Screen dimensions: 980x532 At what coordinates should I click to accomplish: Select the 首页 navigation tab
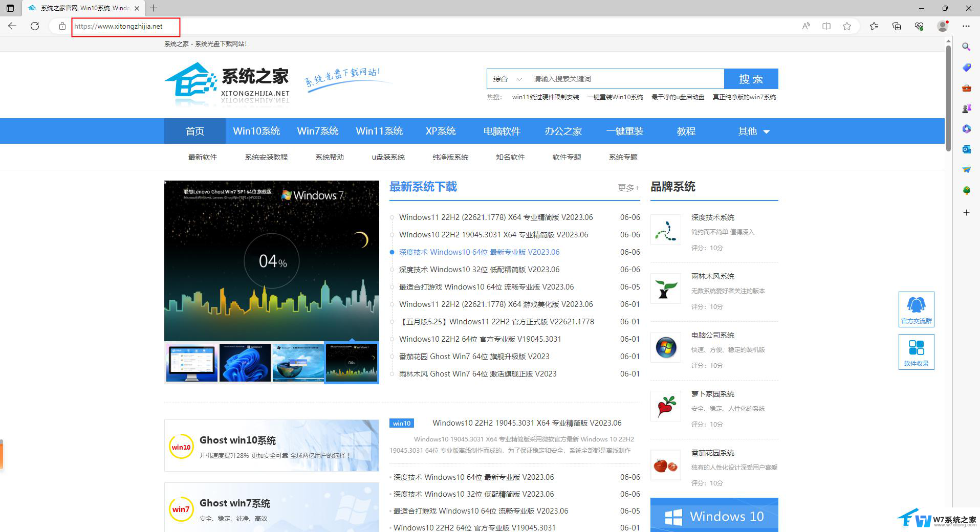tap(195, 131)
